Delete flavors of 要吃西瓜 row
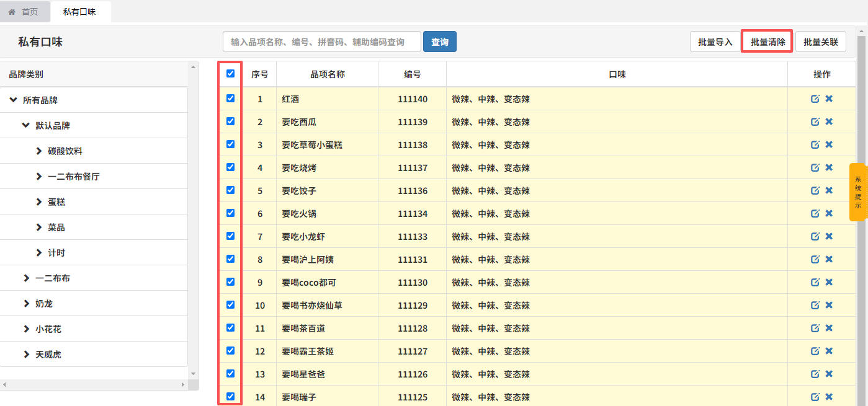This screenshot has width=868, height=406. pyautogui.click(x=829, y=121)
